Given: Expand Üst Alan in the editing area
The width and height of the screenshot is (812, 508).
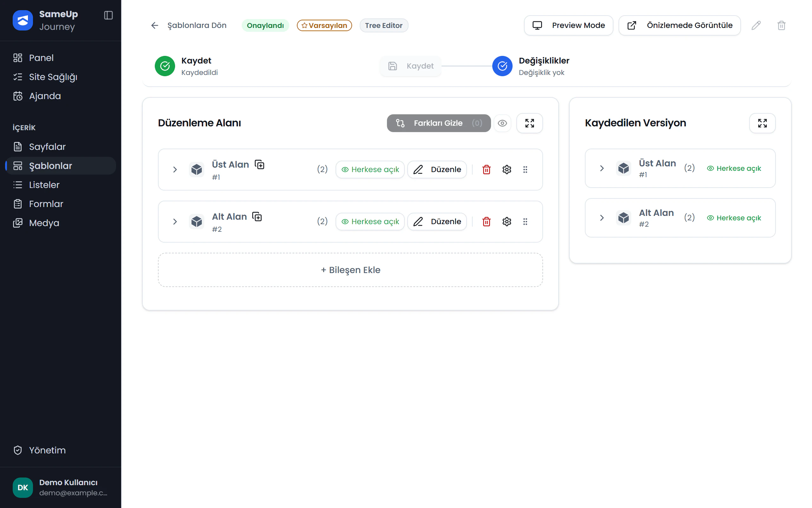Looking at the screenshot, I should tap(175, 169).
